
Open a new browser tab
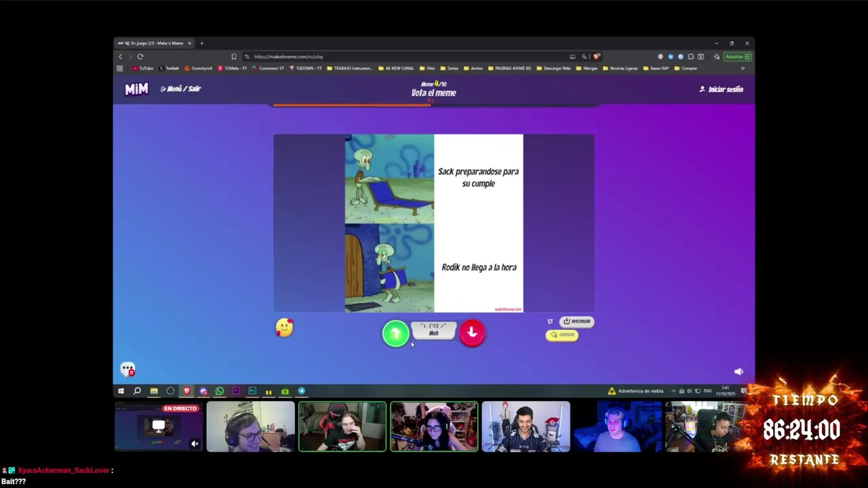click(201, 43)
